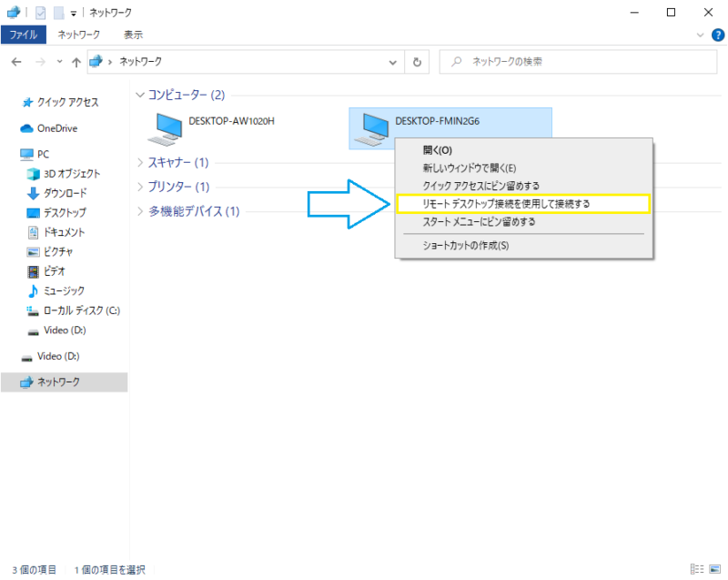Open the ネットワーク ribbon tab
The width and height of the screenshot is (728, 580).
tap(78, 35)
